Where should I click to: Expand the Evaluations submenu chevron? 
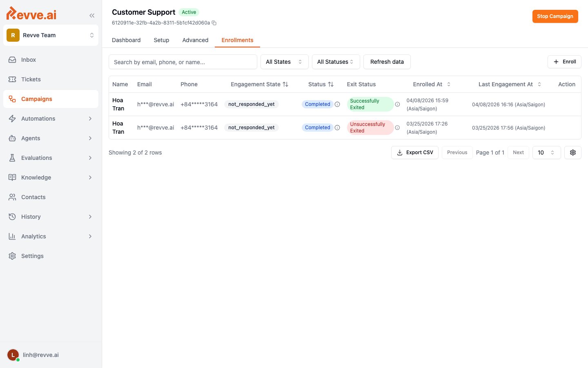90,158
